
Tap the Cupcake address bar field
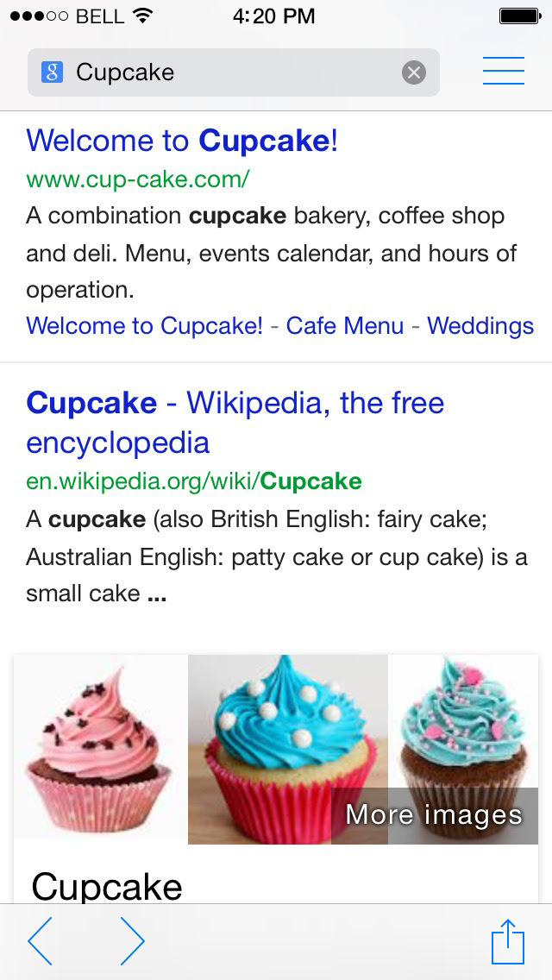[233, 72]
